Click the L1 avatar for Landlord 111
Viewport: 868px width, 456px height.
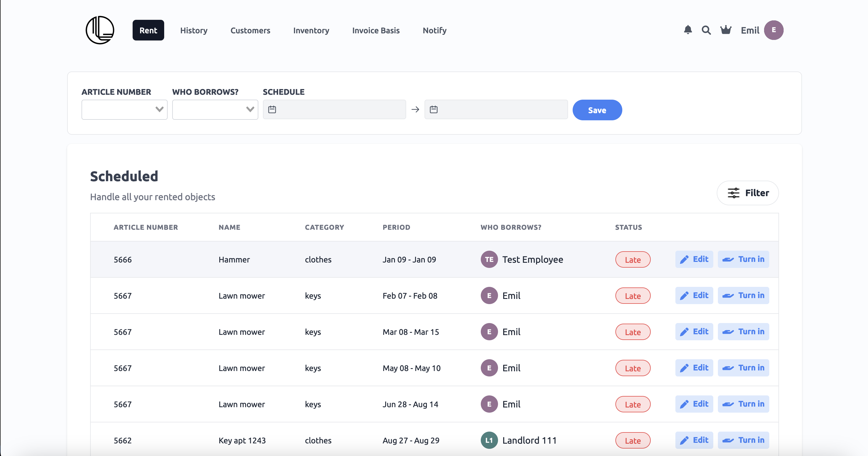(489, 440)
